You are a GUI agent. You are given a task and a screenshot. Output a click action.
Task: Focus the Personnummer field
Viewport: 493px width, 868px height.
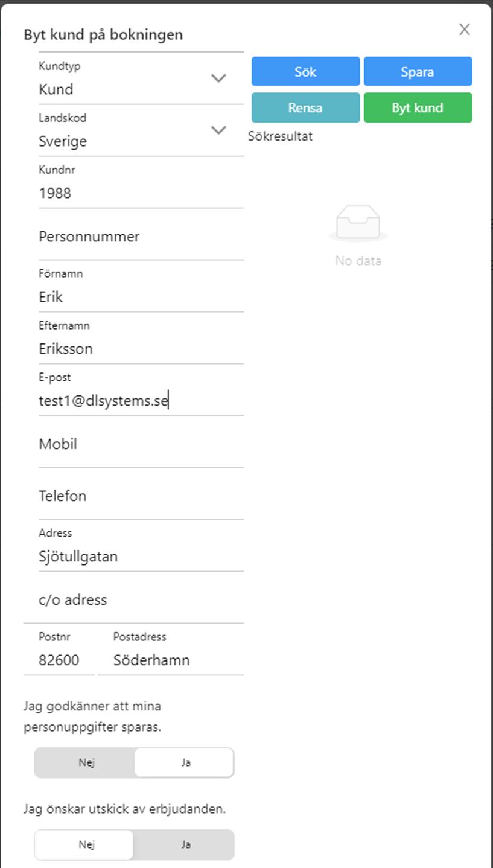(x=141, y=237)
